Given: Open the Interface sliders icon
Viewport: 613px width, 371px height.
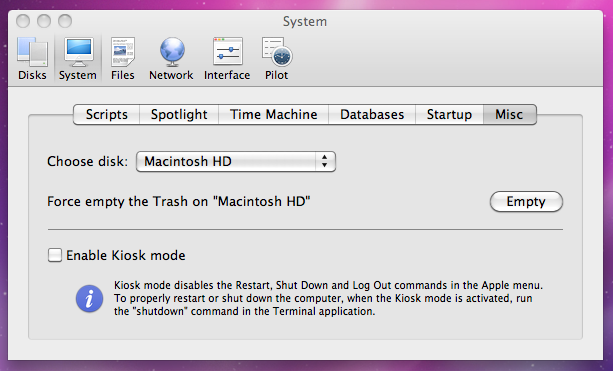Looking at the screenshot, I should click(228, 51).
